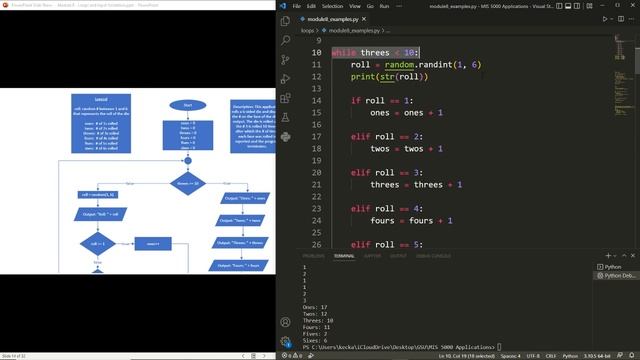Open the Accounts menu icon
The image size is (640, 360).
click(x=285, y=322)
